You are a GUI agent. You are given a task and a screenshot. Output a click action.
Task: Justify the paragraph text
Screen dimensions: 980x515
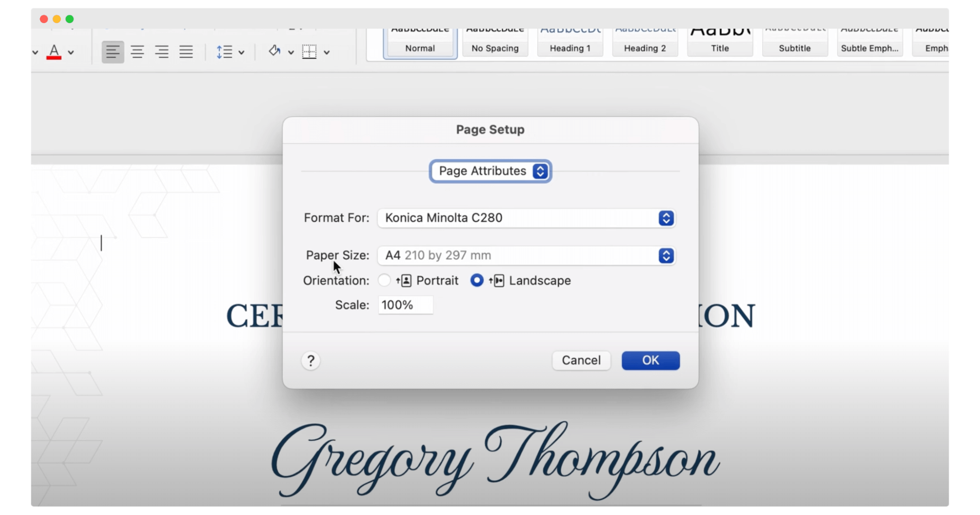(186, 51)
